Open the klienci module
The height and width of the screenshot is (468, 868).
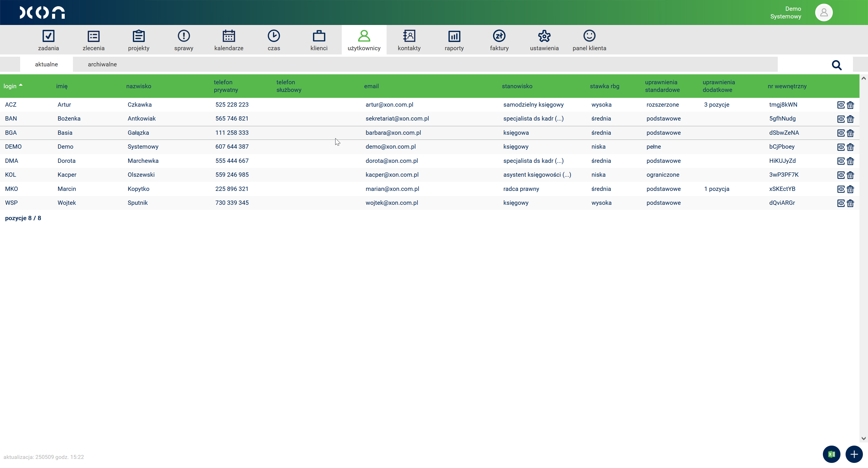pyautogui.click(x=319, y=40)
